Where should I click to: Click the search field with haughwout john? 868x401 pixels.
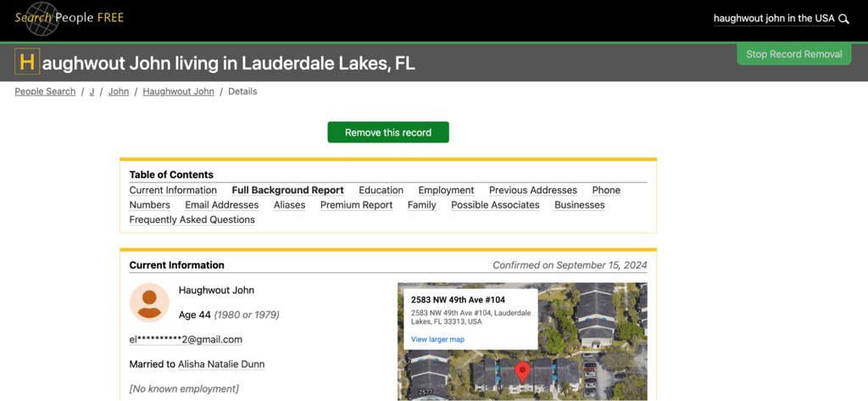(x=773, y=19)
